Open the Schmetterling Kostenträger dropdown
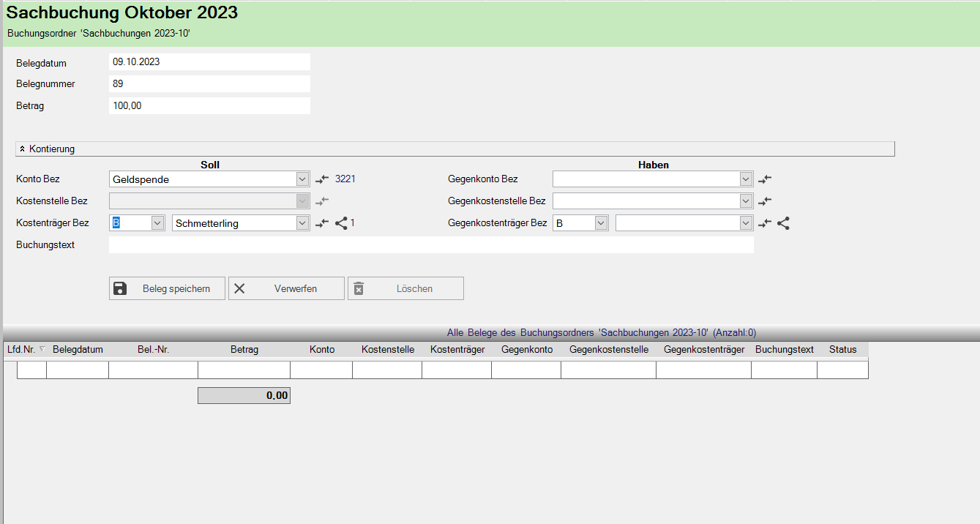 (x=302, y=224)
